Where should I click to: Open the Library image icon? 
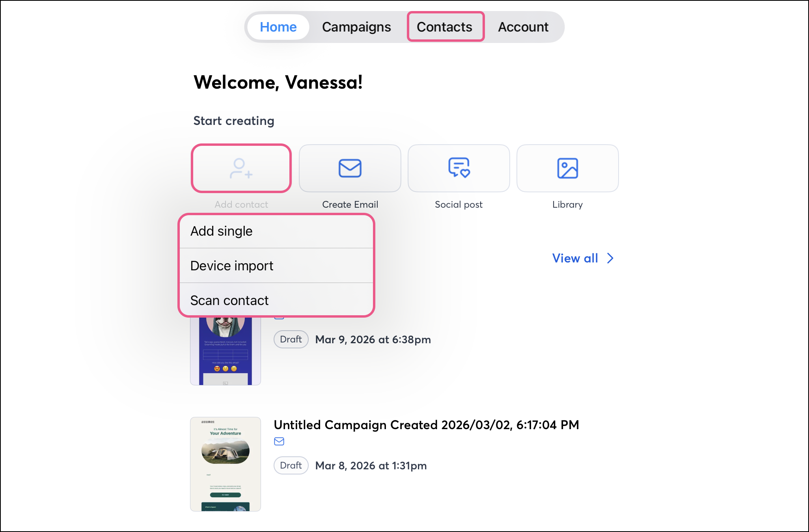(567, 168)
